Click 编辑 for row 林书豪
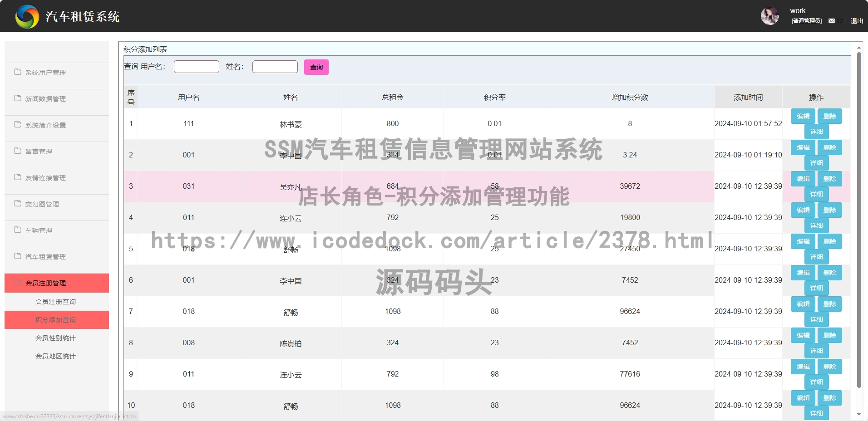Viewport: 868px width, 421px height. pos(803,116)
